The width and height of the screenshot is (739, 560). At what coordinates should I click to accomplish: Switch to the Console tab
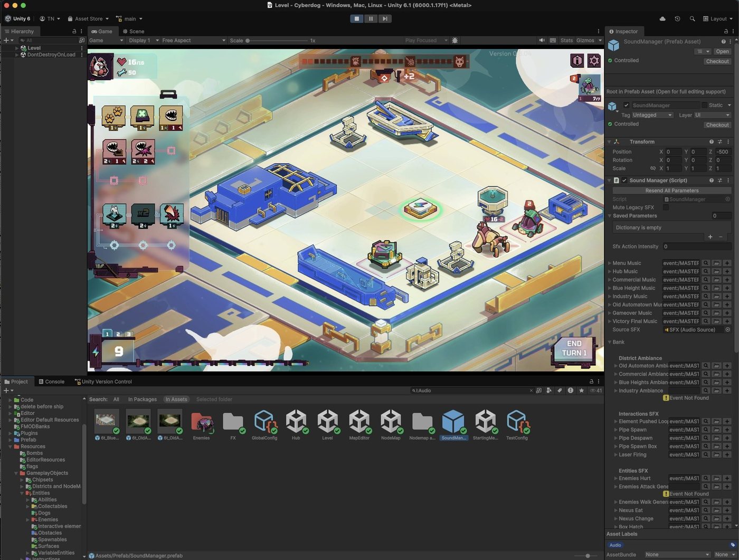[x=52, y=382]
